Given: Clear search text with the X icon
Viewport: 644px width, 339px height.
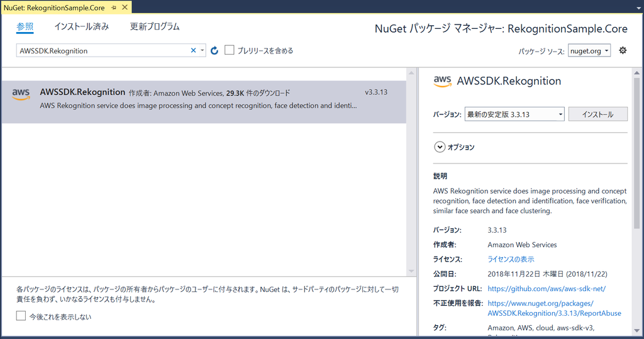Looking at the screenshot, I should tap(193, 50).
